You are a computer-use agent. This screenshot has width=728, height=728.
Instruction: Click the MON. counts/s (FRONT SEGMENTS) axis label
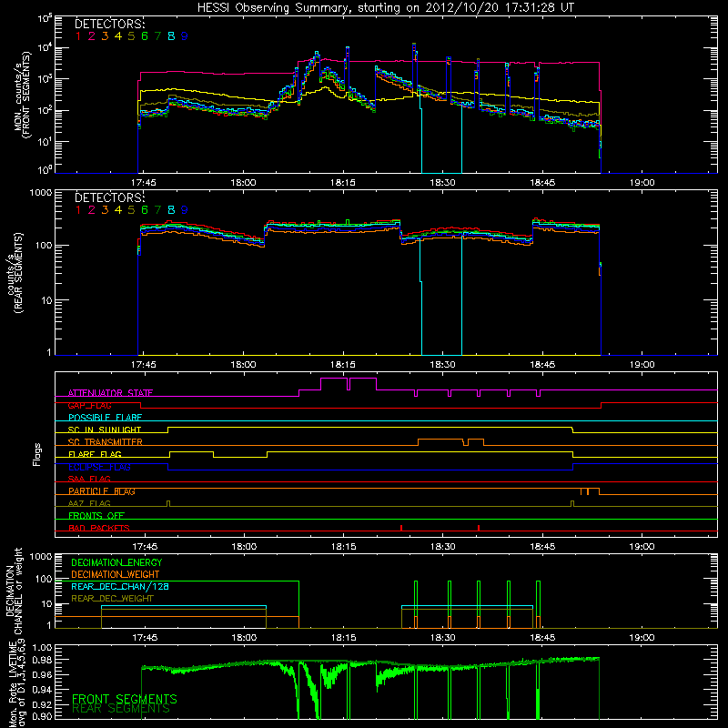(23, 96)
